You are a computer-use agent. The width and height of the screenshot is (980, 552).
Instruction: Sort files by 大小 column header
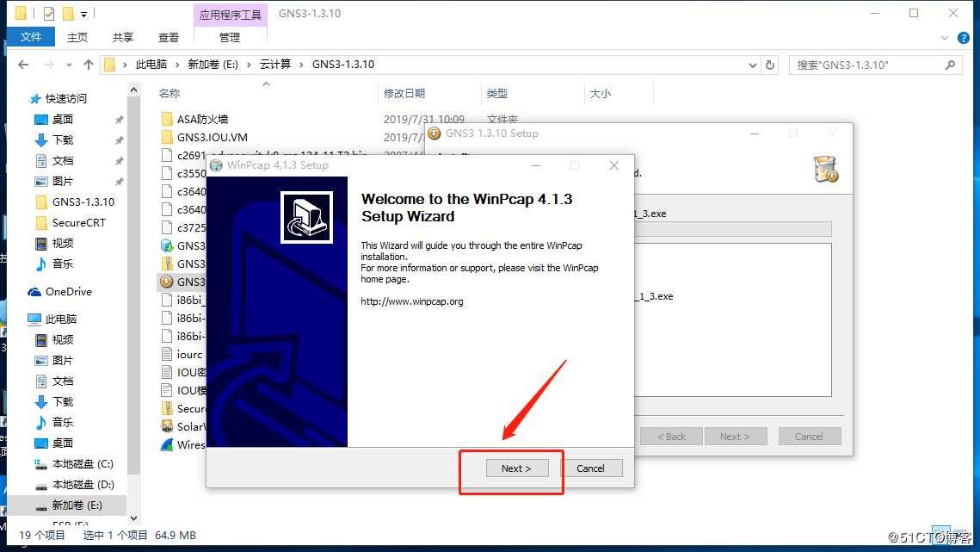click(600, 93)
